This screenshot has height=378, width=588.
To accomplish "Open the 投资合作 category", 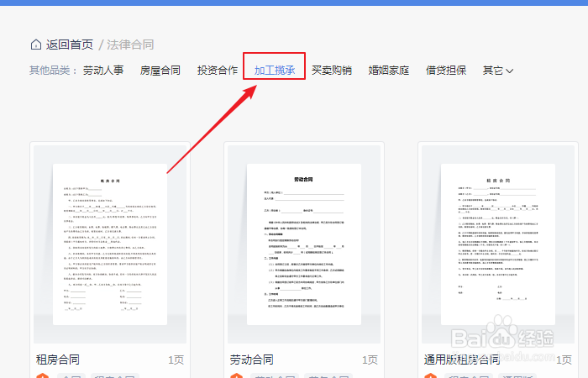I will tap(218, 70).
